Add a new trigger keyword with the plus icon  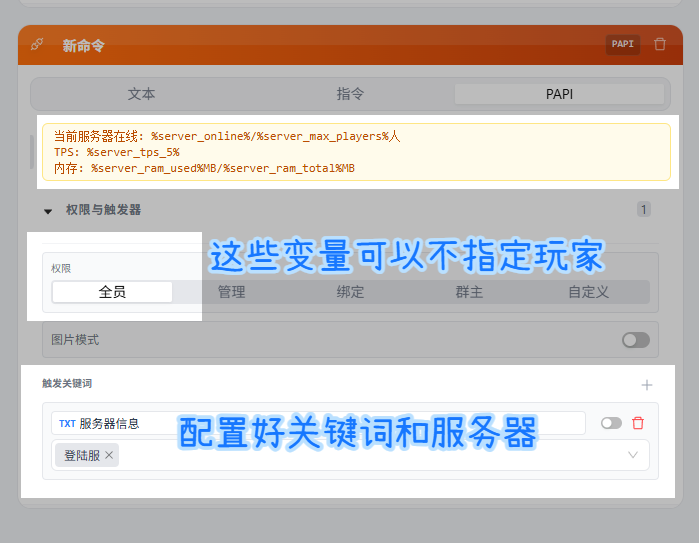pyautogui.click(x=646, y=385)
